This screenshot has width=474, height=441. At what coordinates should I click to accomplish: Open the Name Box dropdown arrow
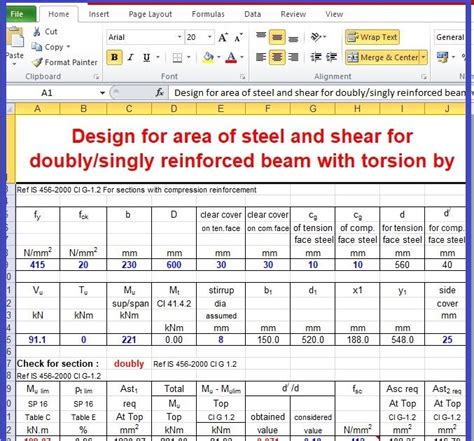pos(102,93)
